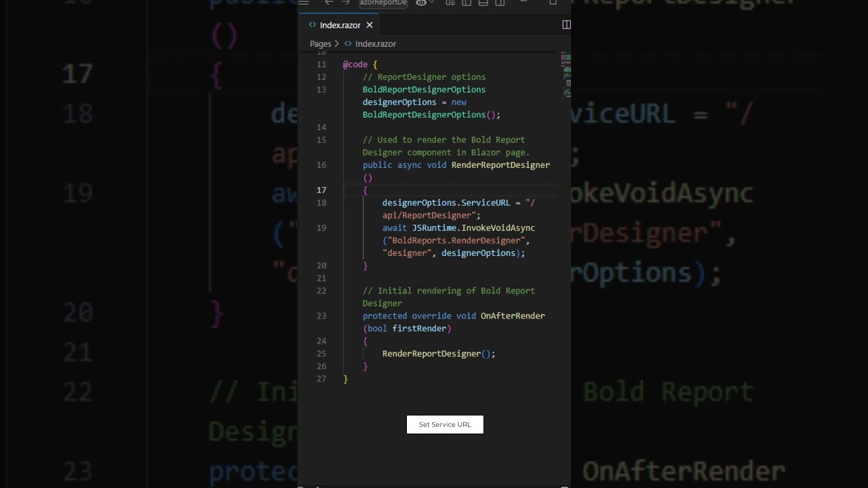Go forward with the right arrow
868x488 pixels.
(x=346, y=3)
